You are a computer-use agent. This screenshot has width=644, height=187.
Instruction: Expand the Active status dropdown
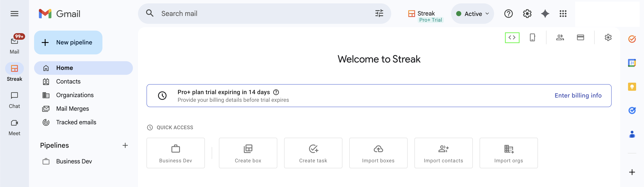(x=472, y=14)
